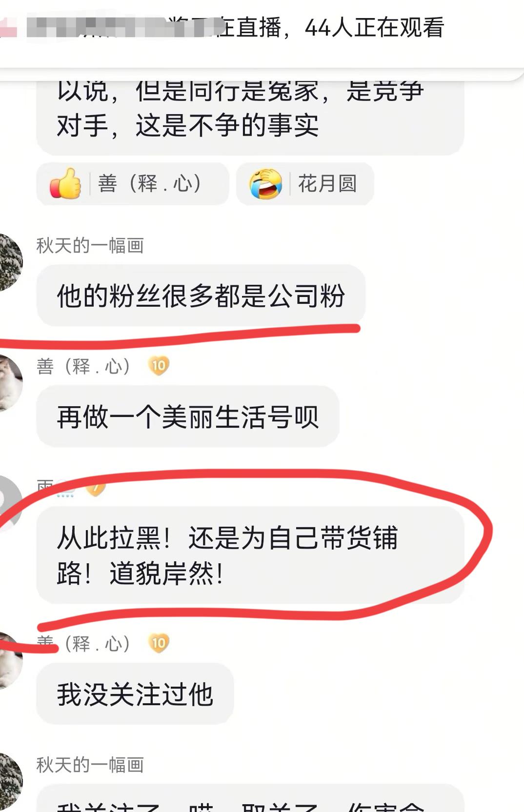Viewport: 524px width, 812px height.
Task: Tap username 秋天的一幅画 above 公司粉 message
Action: (x=90, y=245)
